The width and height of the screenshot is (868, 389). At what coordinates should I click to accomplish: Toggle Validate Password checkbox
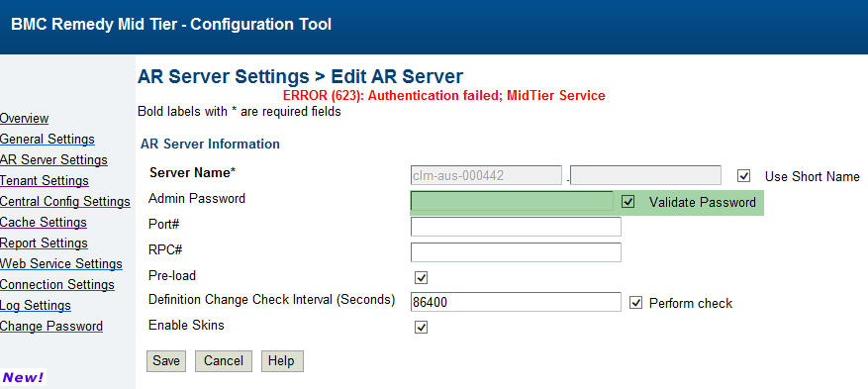point(627,202)
